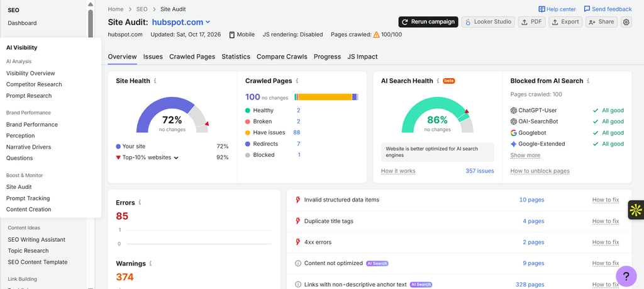
Task: Click the Google-Extended sparkle icon
Action: (513, 144)
